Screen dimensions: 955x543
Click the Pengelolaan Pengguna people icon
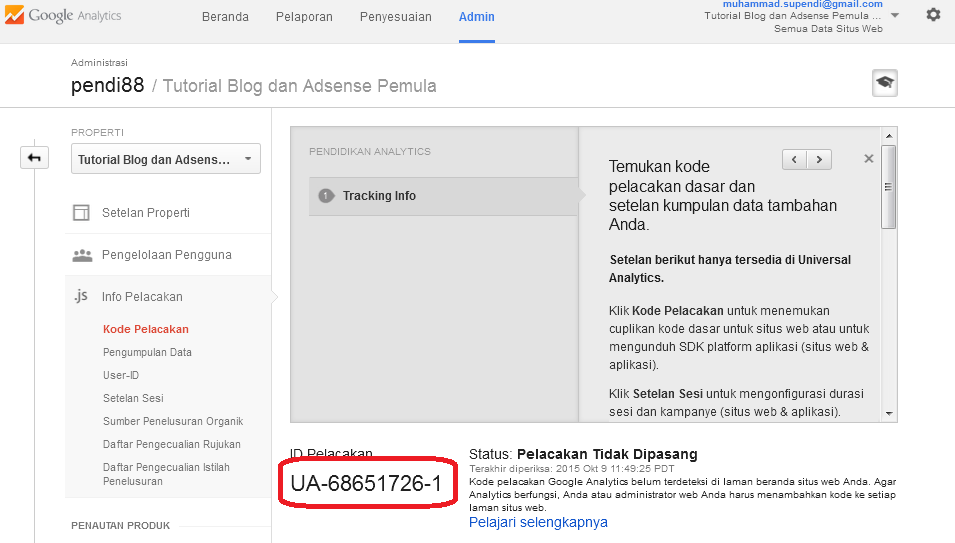pyautogui.click(x=82, y=255)
